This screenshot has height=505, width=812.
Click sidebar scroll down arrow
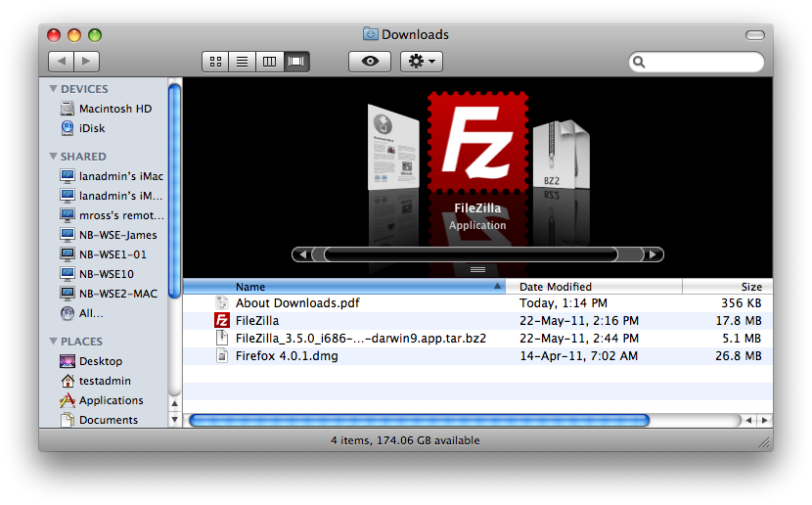[174, 420]
